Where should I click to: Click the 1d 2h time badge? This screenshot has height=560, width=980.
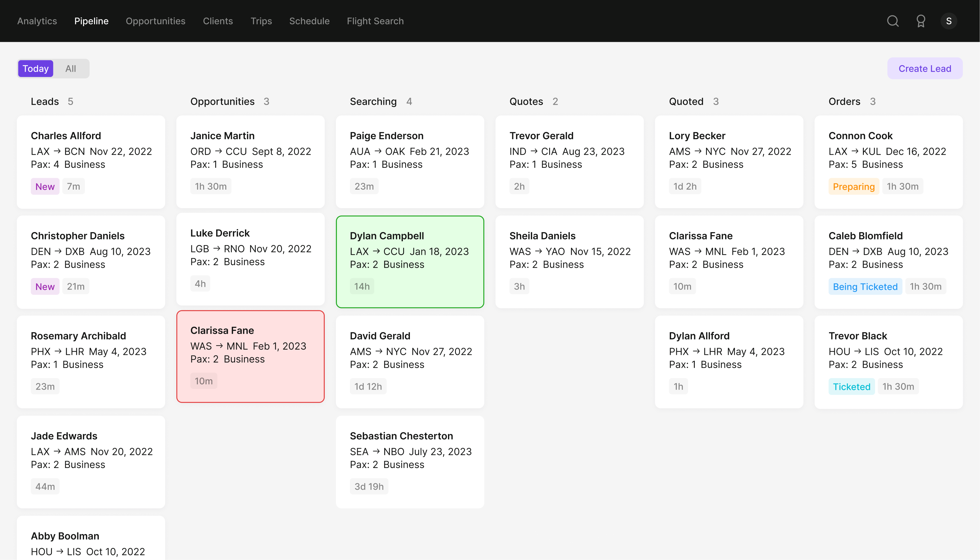[685, 187]
